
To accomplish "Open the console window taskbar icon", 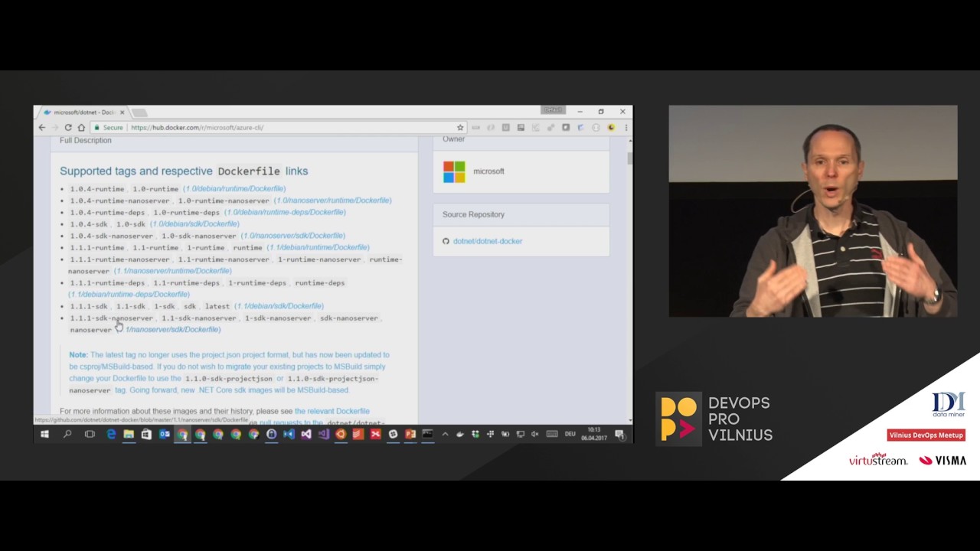I will pos(428,435).
